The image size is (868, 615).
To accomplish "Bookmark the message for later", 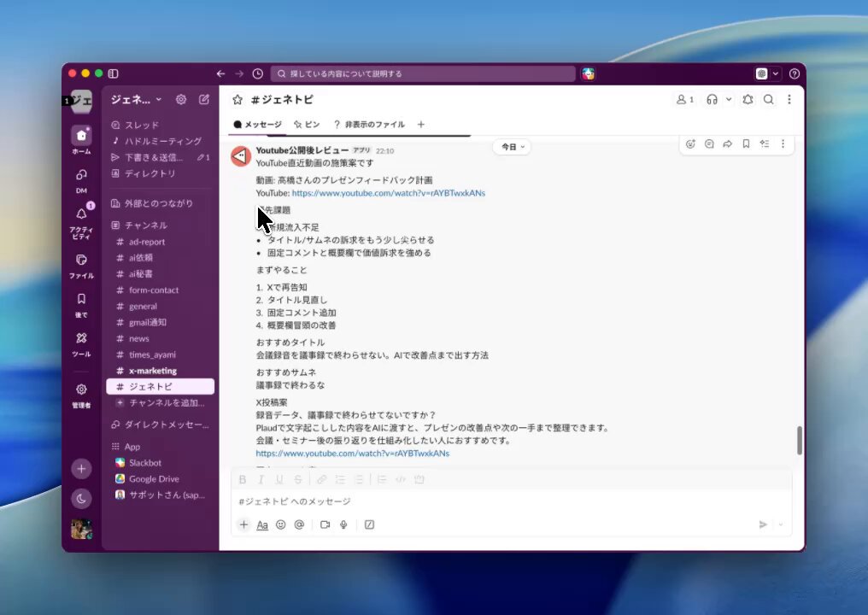I will 746,143.
